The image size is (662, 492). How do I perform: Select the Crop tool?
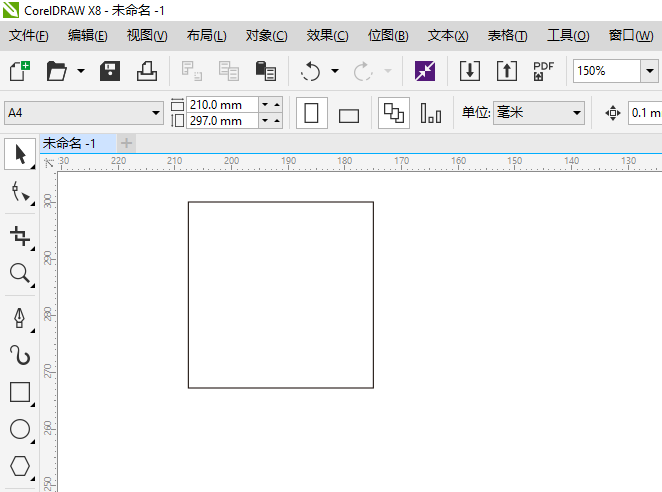coord(20,236)
